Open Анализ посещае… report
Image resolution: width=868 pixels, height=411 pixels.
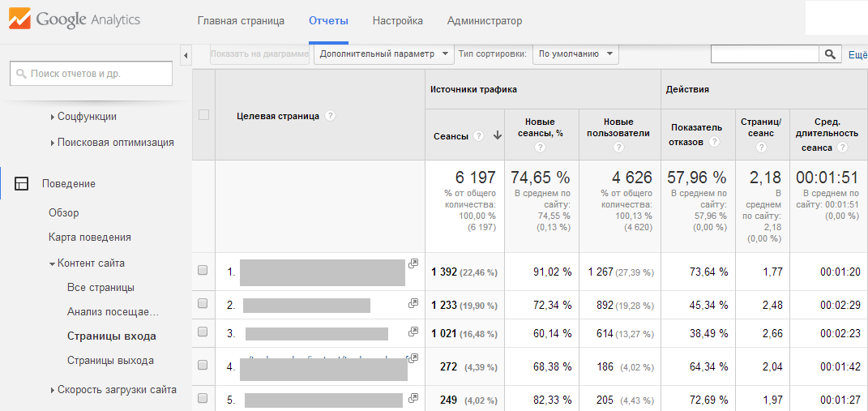(x=113, y=312)
